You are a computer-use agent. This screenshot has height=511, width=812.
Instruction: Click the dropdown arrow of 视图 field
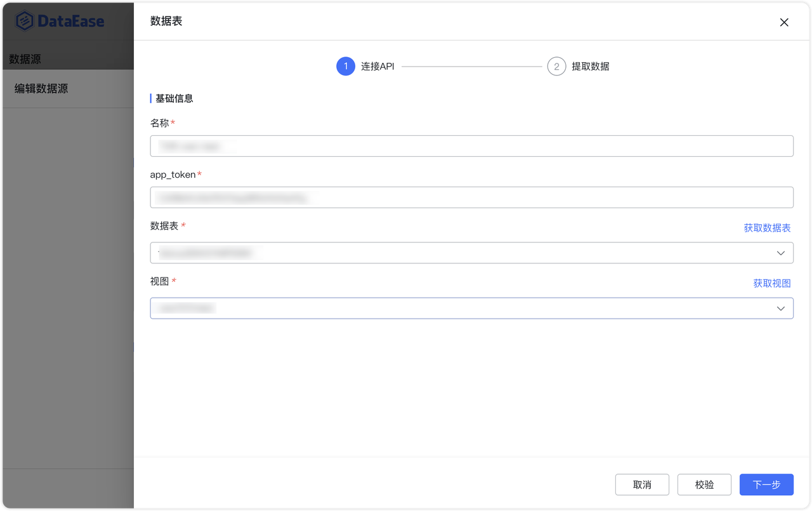[781, 308]
